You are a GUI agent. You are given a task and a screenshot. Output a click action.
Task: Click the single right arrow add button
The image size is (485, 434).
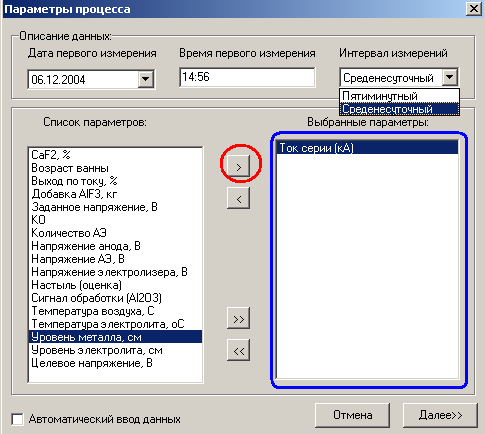click(238, 166)
